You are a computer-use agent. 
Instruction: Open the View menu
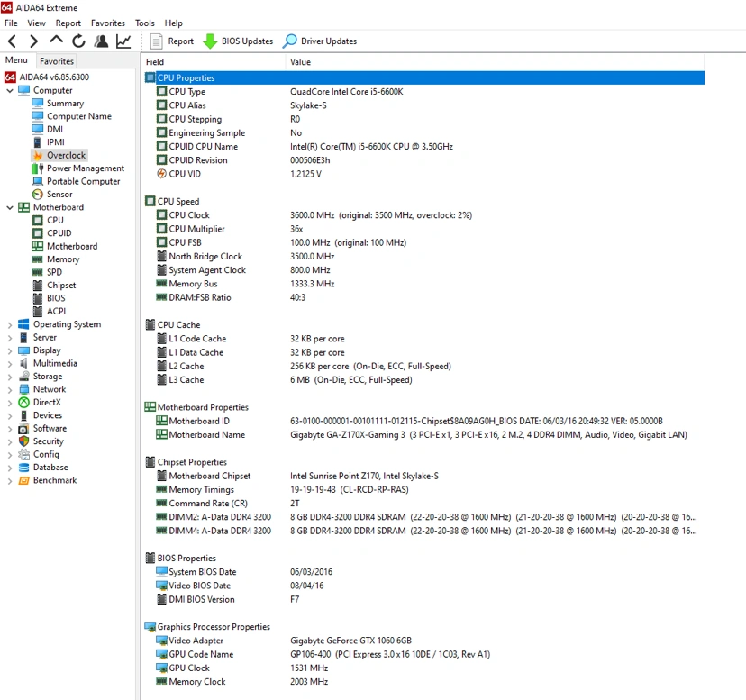pos(36,23)
